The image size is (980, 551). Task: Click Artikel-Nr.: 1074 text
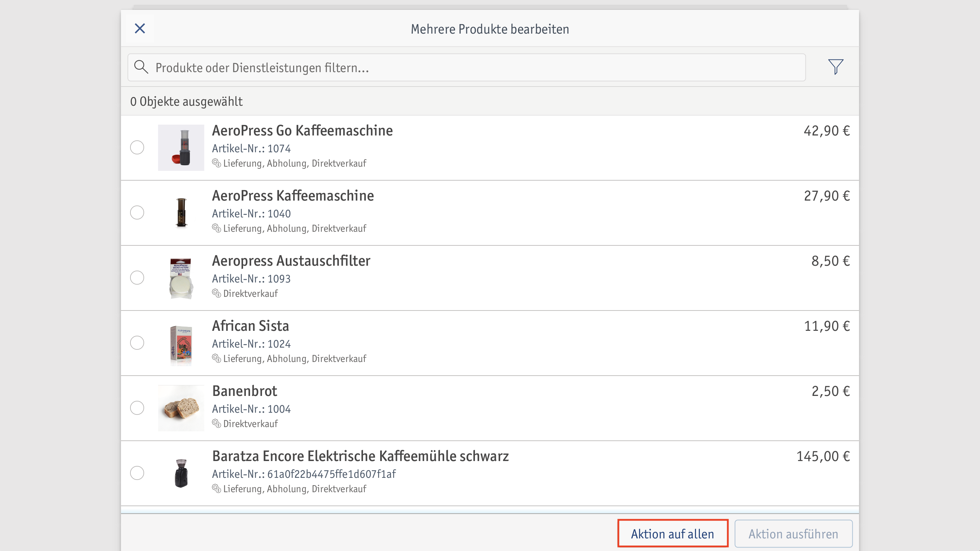click(x=251, y=148)
